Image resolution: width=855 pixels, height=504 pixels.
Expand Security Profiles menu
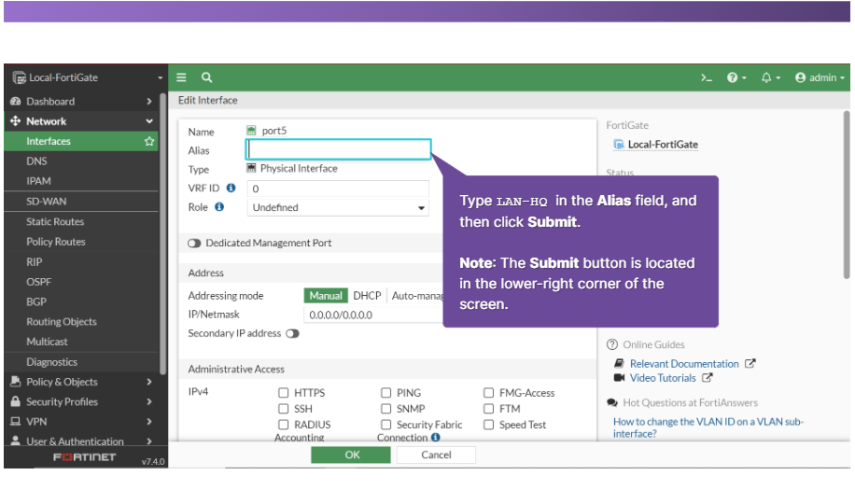[x=81, y=402]
